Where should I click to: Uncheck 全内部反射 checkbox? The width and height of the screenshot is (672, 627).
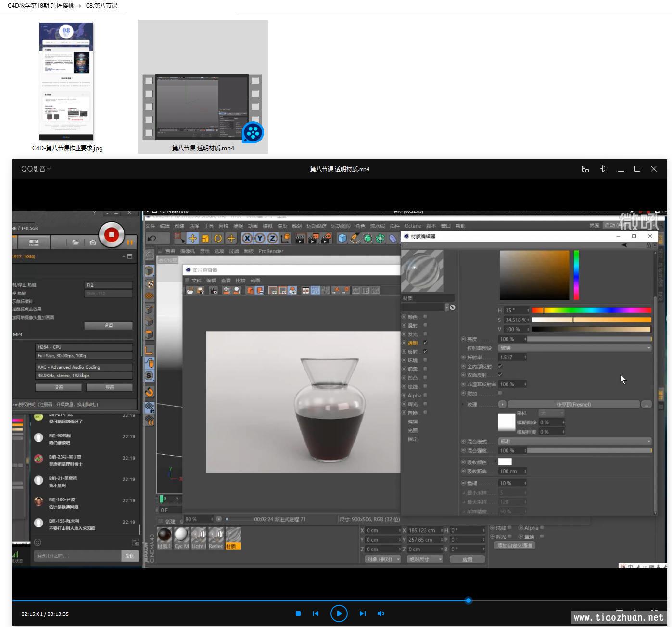click(500, 366)
